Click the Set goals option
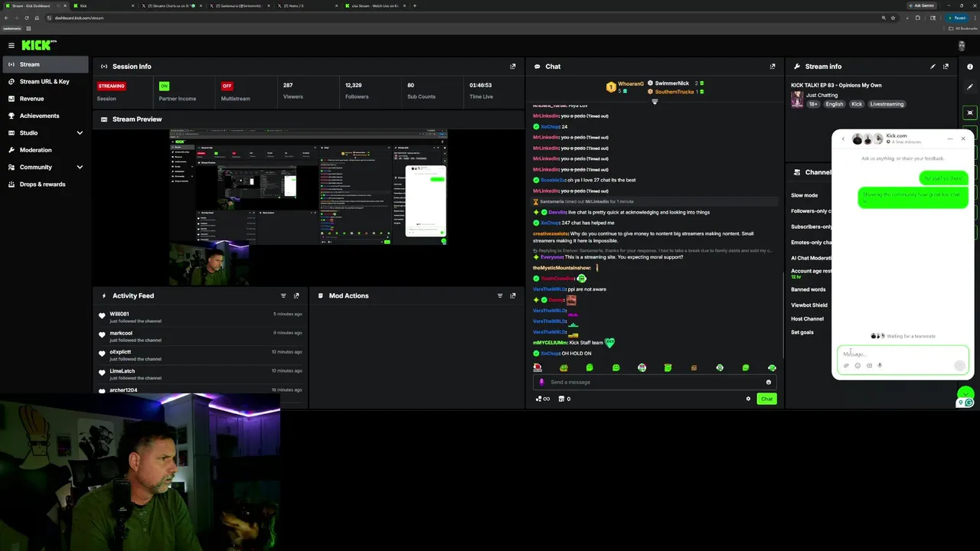The height and width of the screenshot is (551, 980). (802, 332)
